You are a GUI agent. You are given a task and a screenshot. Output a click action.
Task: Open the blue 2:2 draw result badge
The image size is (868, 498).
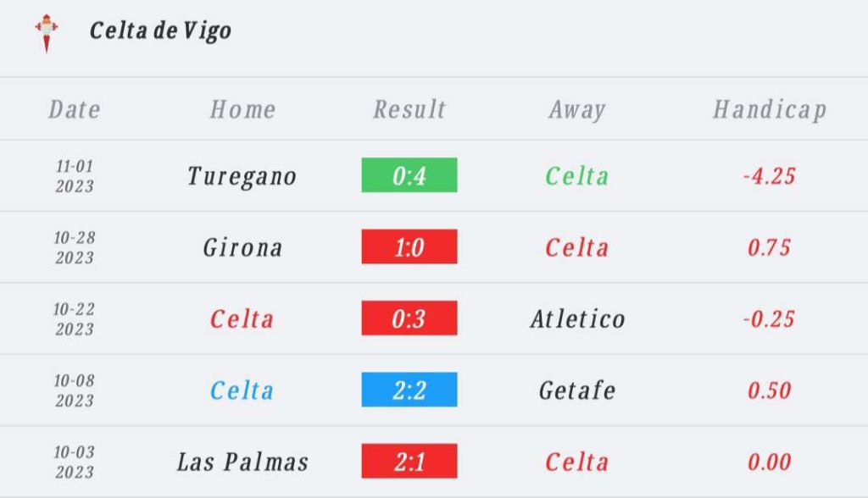(409, 390)
